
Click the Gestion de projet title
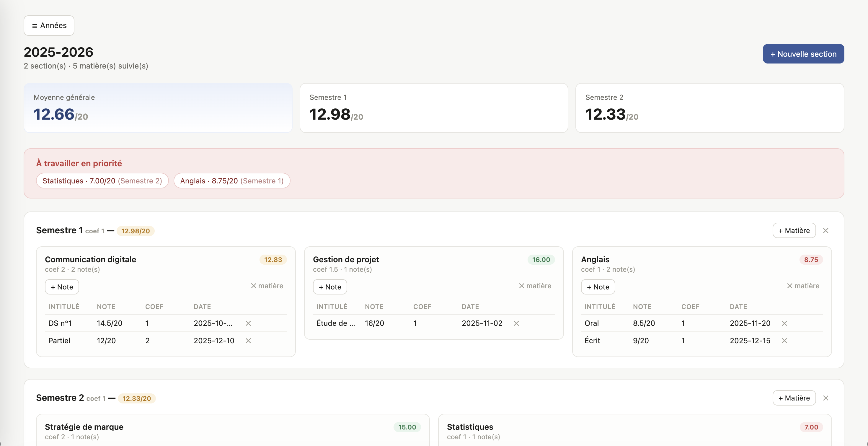[x=346, y=260]
